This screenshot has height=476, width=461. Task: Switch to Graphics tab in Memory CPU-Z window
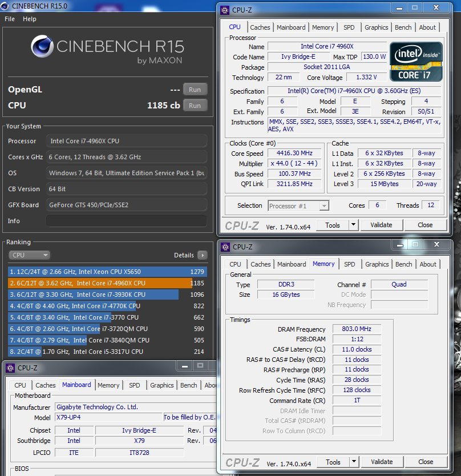pos(377,264)
